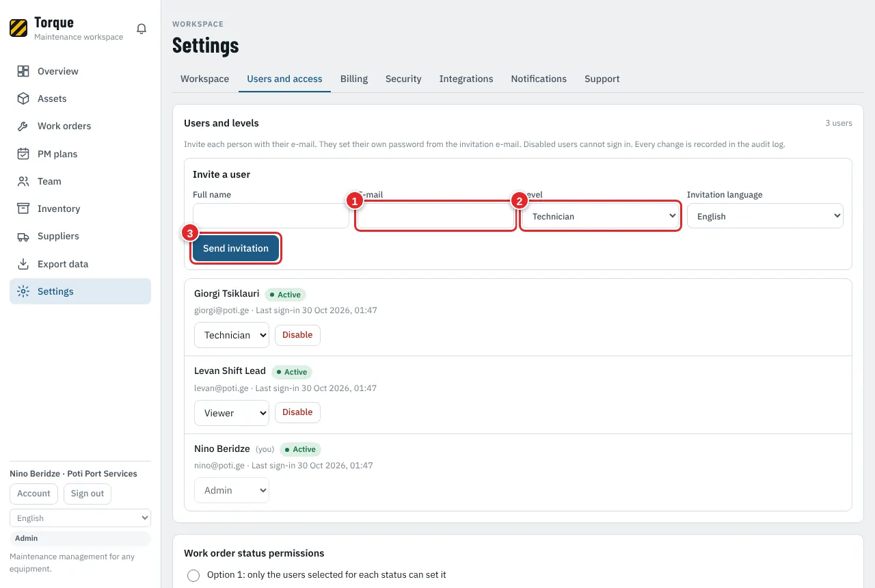Open Suppliers in sidebar
875x588 pixels.
(80, 236)
